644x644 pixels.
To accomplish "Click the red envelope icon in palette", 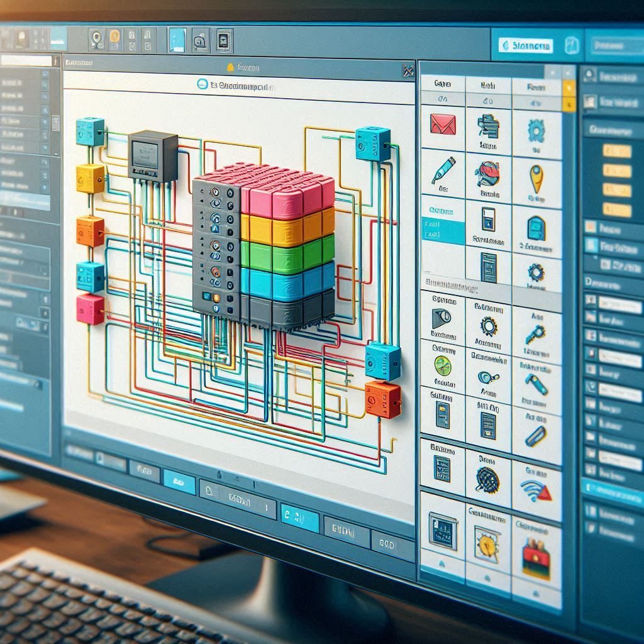I will pyautogui.click(x=443, y=123).
